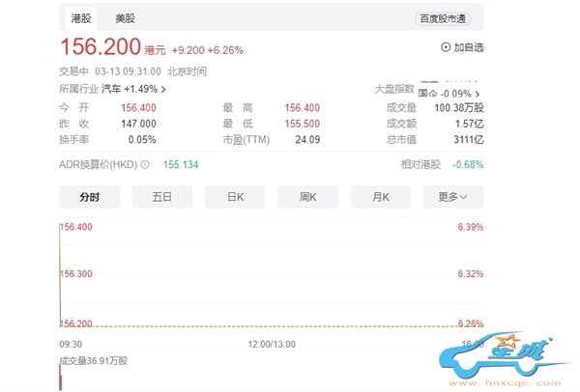Click the 156.200 current price
Image resolution: width=580 pixels, height=392 pixels.
101,47
